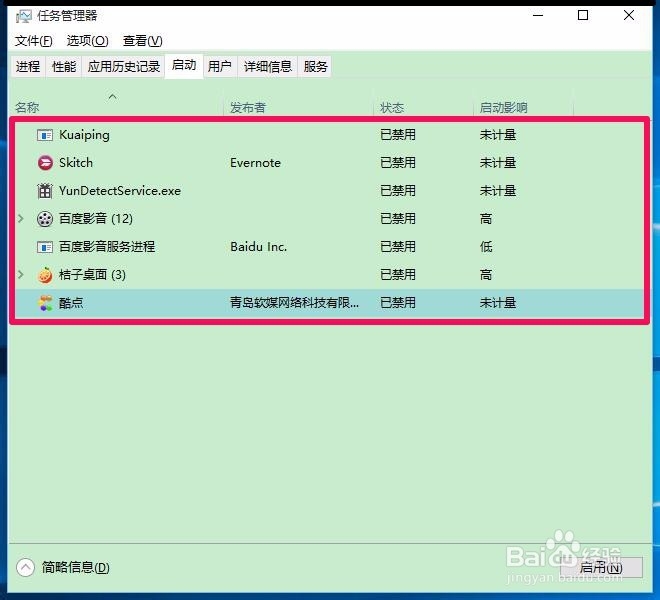Sort by 名称 column header

27,108
